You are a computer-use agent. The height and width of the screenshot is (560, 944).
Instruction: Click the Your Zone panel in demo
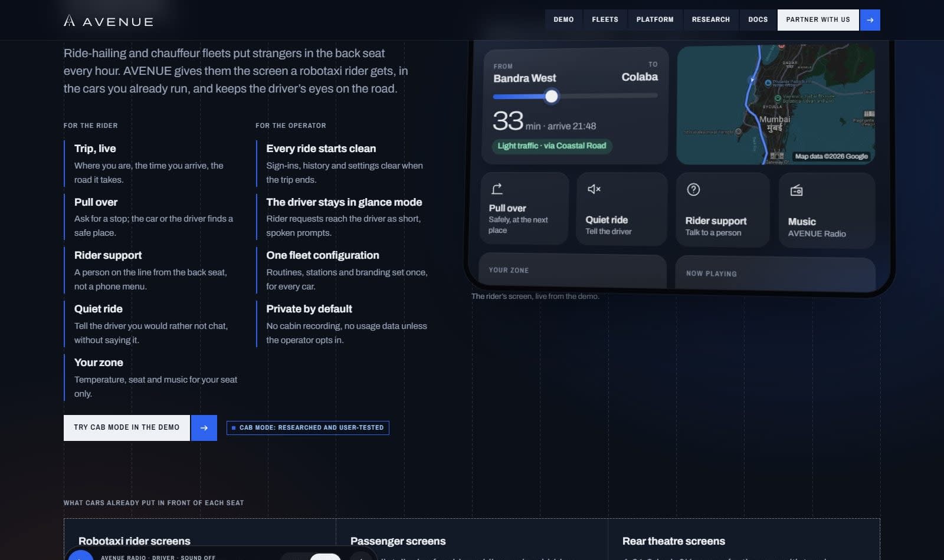tap(572, 271)
